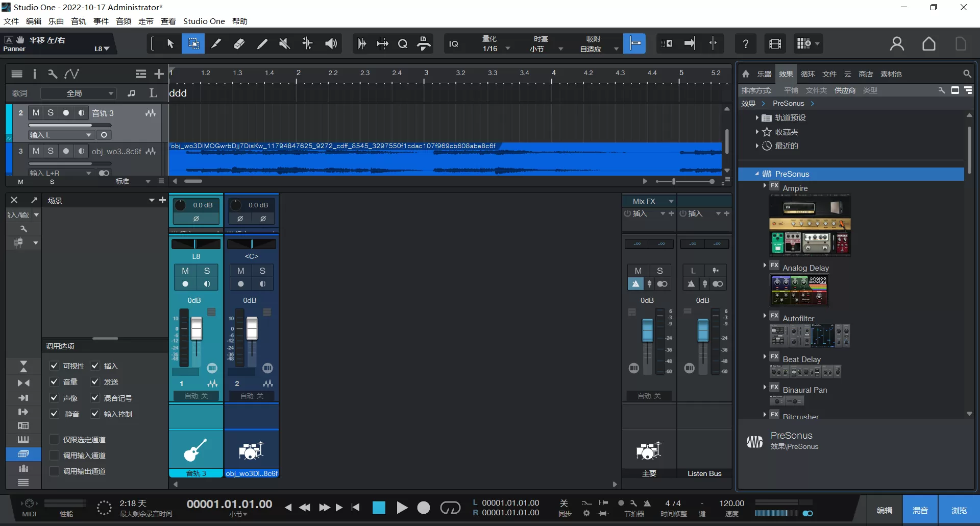Screen dimensions: 980x526
Task: Expand the 轨道预设 tree item
Action: [x=758, y=117]
